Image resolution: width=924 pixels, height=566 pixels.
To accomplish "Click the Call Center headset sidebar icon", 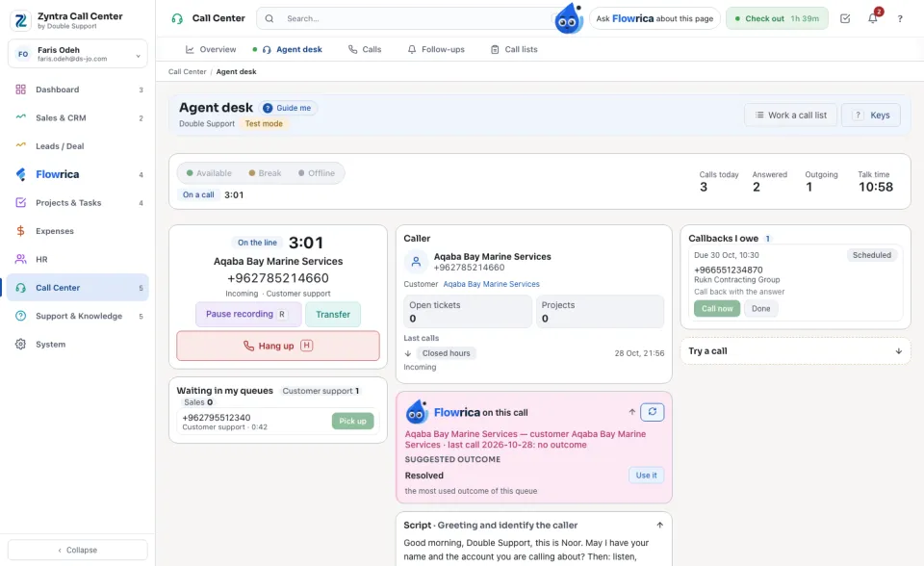I will [20, 287].
